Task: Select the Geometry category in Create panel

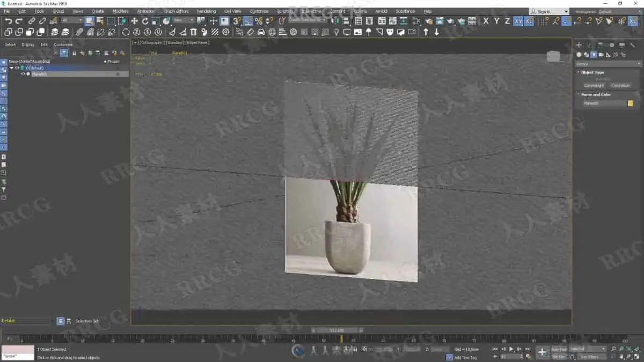Action: click(x=579, y=55)
